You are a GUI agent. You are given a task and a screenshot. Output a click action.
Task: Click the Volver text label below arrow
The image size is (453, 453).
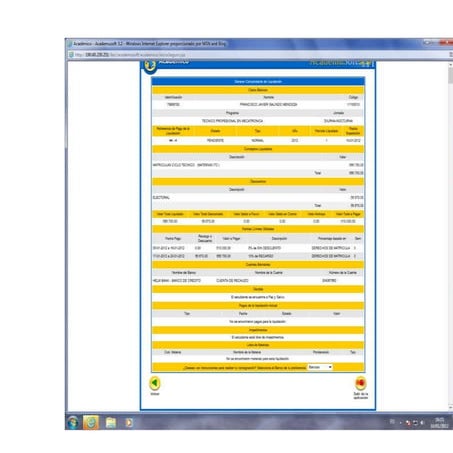point(155,394)
